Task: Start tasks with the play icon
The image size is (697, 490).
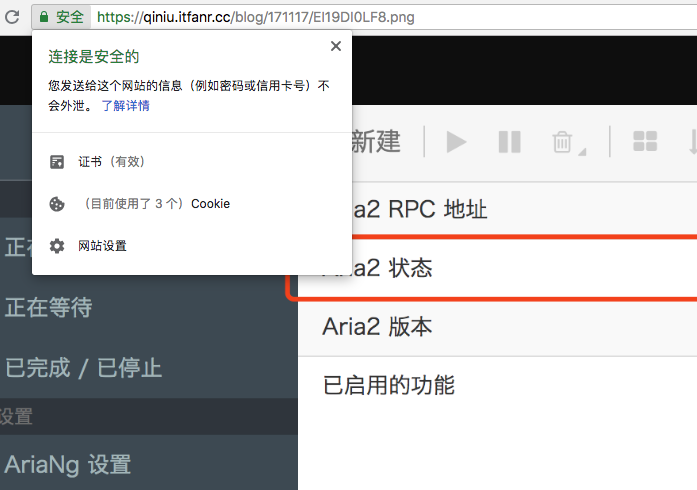Action: pyautogui.click(x=456, y=142)
